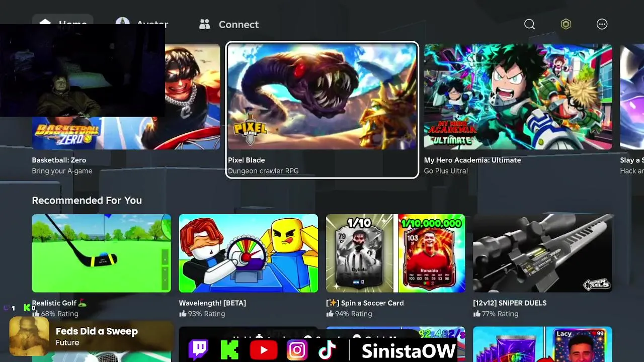Click the [12v12] SNIPER DUELS title
Image resolution: width=644 pixels, height=362 pixels.
click(510, 303)
